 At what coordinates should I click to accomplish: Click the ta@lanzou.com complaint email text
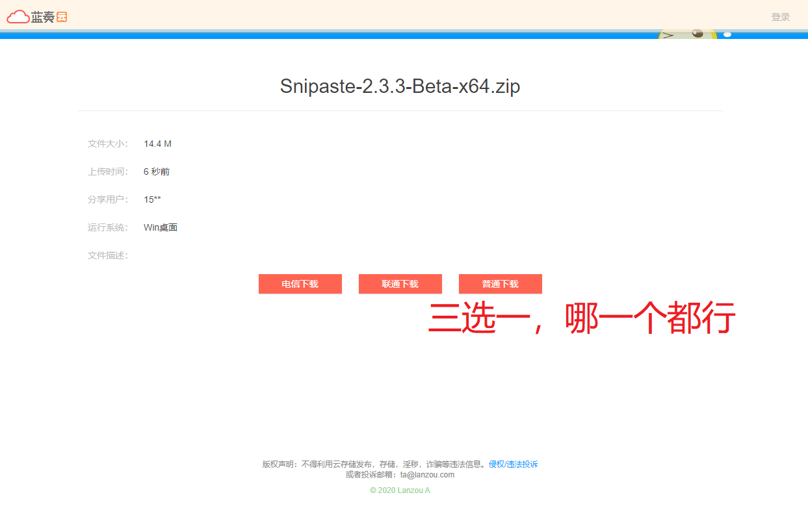coord(427,475)
